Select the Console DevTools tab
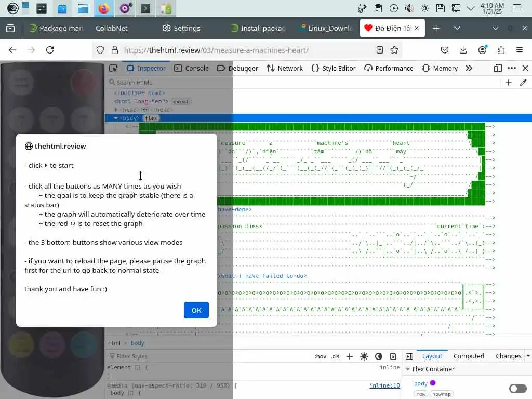 click(x=192, y=68)
